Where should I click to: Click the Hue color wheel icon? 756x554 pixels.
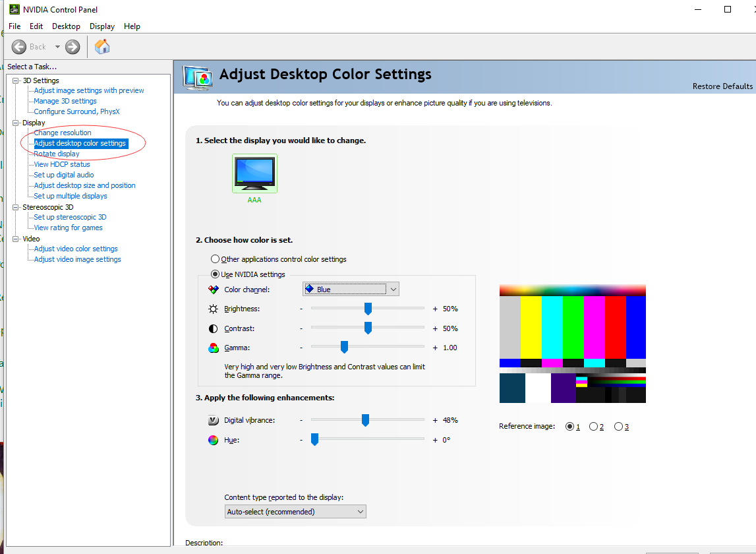tap(213, 440)
